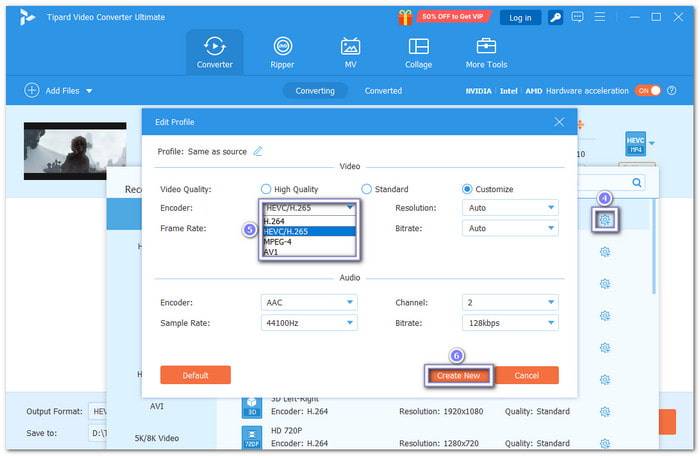Open the audio Bitrate 128kbps dropdown
700x456 pixels.
(510, 323)
